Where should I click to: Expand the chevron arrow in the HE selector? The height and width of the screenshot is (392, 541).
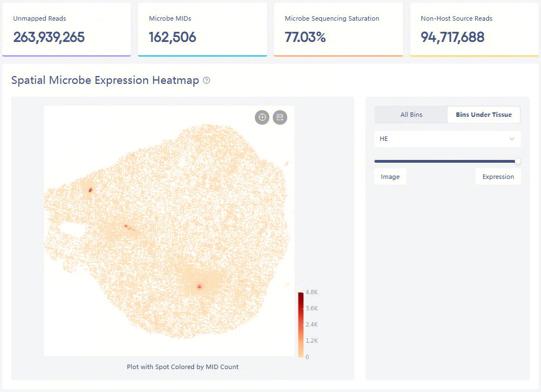(x=511, y=139)
